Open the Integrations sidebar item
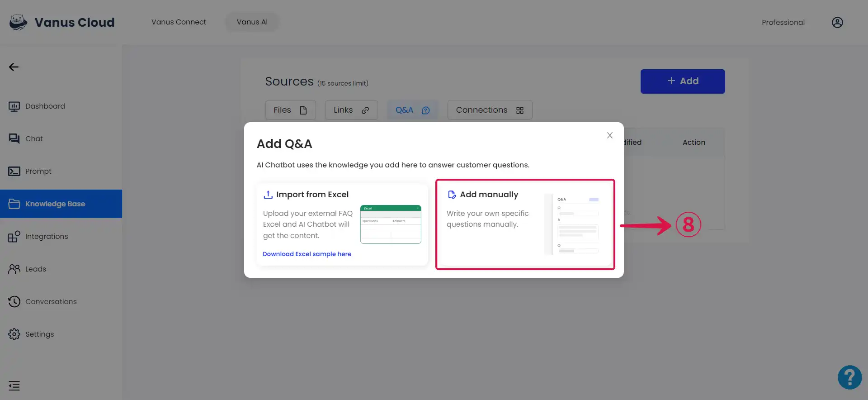868x400 pixels. [61, 237]
